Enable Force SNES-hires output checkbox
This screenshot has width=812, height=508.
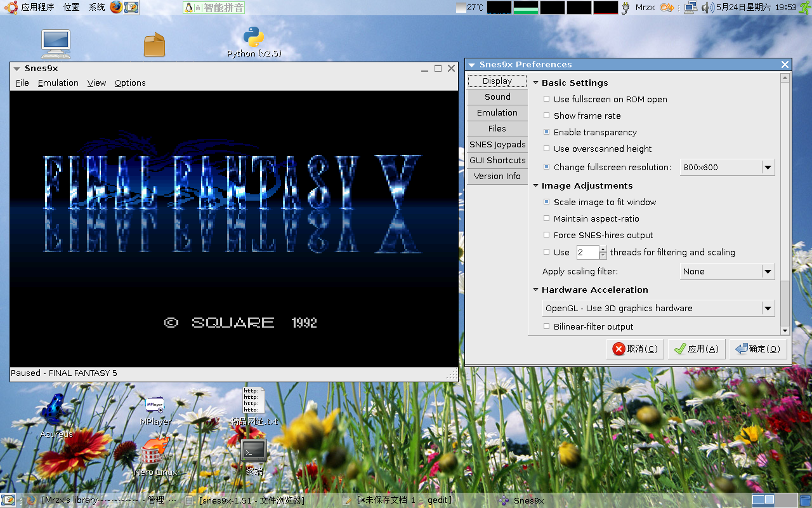click(547, 235)
